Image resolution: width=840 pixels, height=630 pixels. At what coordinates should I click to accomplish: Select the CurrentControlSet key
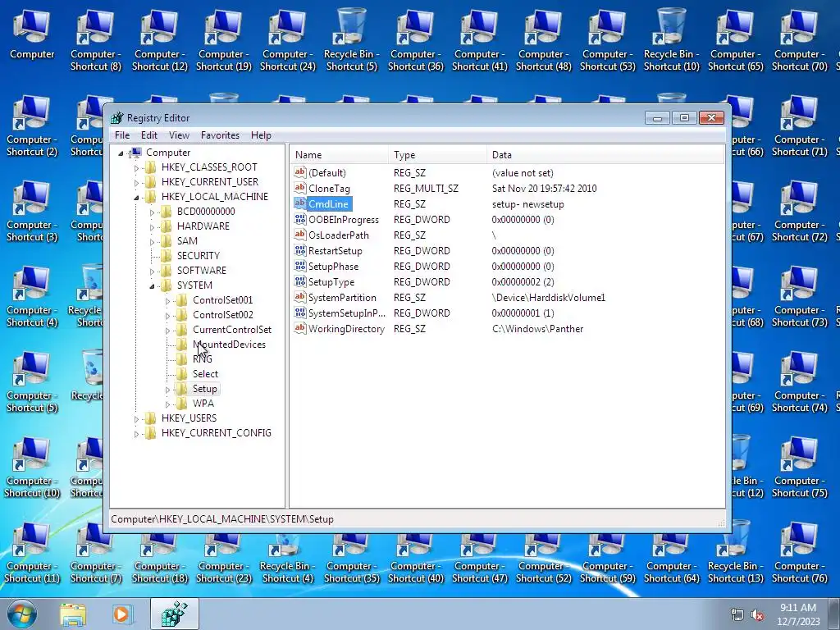[x=232, y=330]
